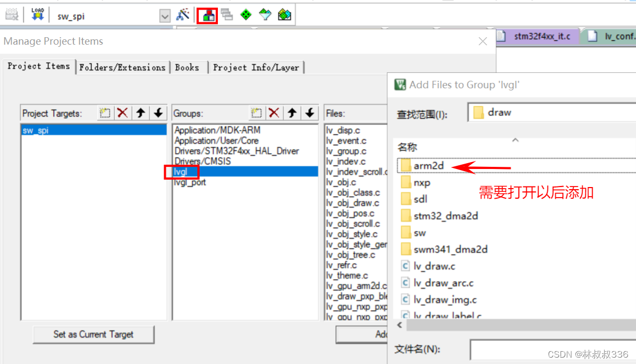This screenshot has width=636, height=364.
Task: Move Project Target up arrow
Action: [140, 113]
